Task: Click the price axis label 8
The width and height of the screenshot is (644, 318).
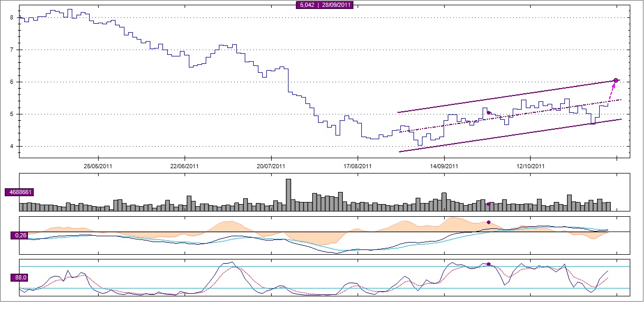Action: click(x=12, y=17)
